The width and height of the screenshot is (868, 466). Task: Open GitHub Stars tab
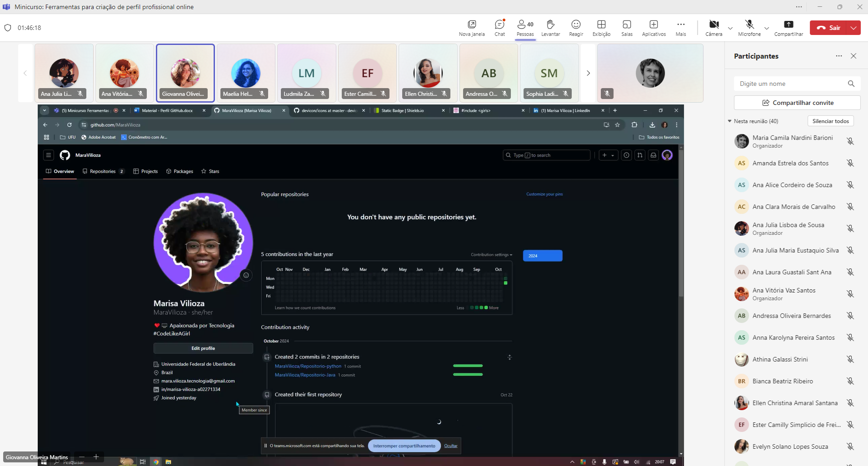click(x=210, y=171)
